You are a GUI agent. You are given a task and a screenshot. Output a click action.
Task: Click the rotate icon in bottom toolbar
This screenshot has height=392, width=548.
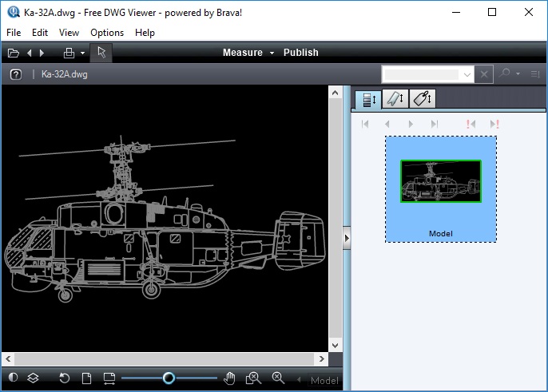pos(64,378)
